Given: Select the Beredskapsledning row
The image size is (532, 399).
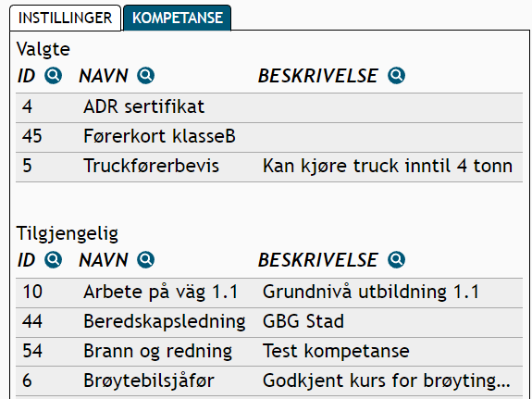Looking at the screenshot, I should click(269, 322).
